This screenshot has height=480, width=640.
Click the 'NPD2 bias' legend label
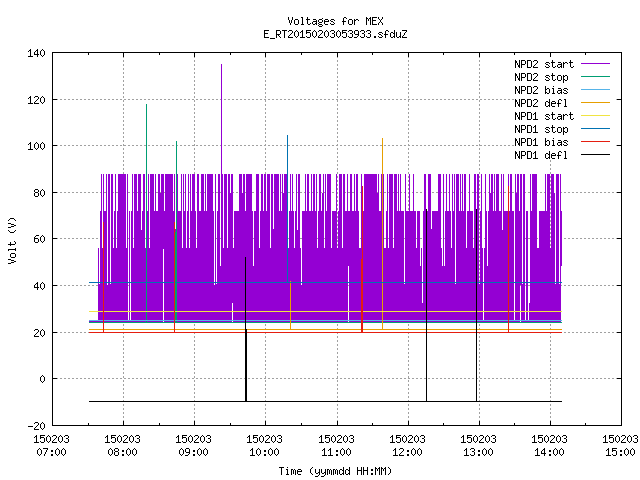tap(541, 90)
